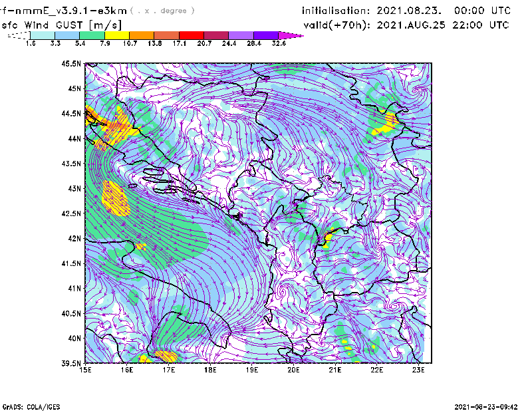Click the 15E longitude label
Screen dimensions: 532x411
coord(85,370)
